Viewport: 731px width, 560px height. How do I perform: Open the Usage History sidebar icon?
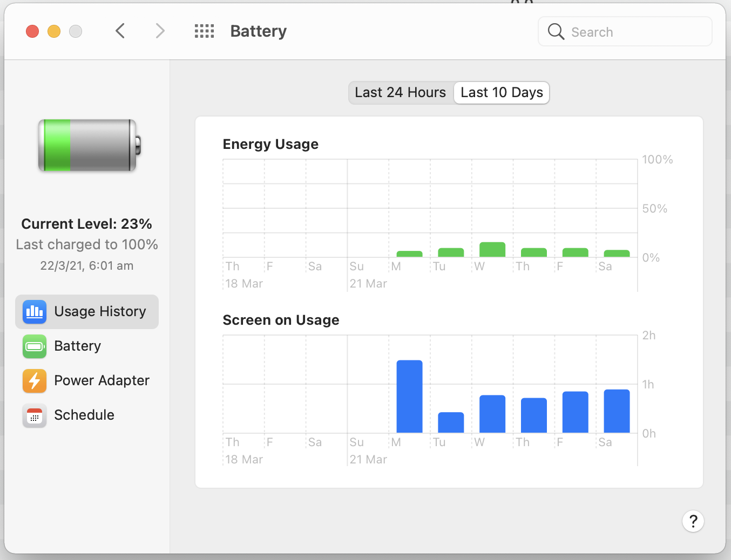point(35,311)
